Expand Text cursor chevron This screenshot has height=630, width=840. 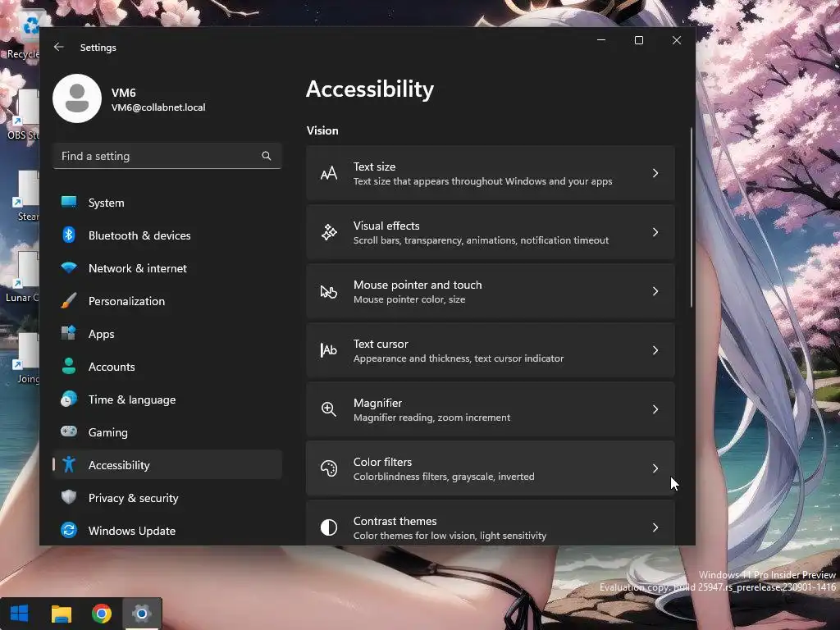(655, 350)
